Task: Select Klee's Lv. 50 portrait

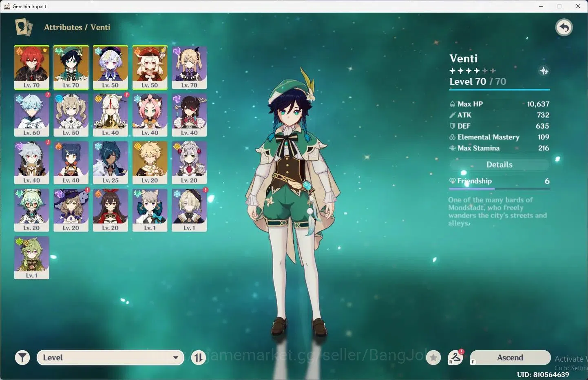Action: pyautogui.click(x=150, y=67)
